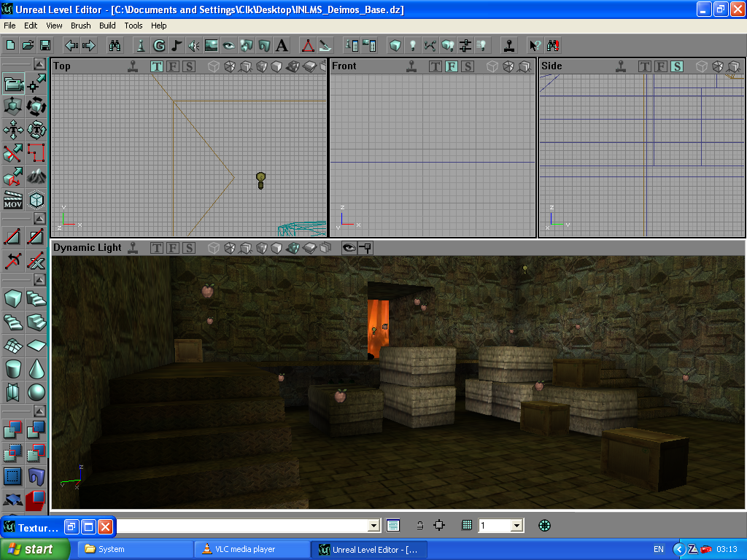Open the Music Browser note icon
This screenshot has width=747, height=560.
click(176, 45)
